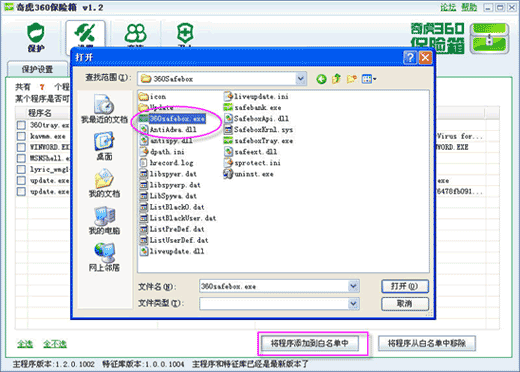Click the dialog help question mark button

coord(410,58)
